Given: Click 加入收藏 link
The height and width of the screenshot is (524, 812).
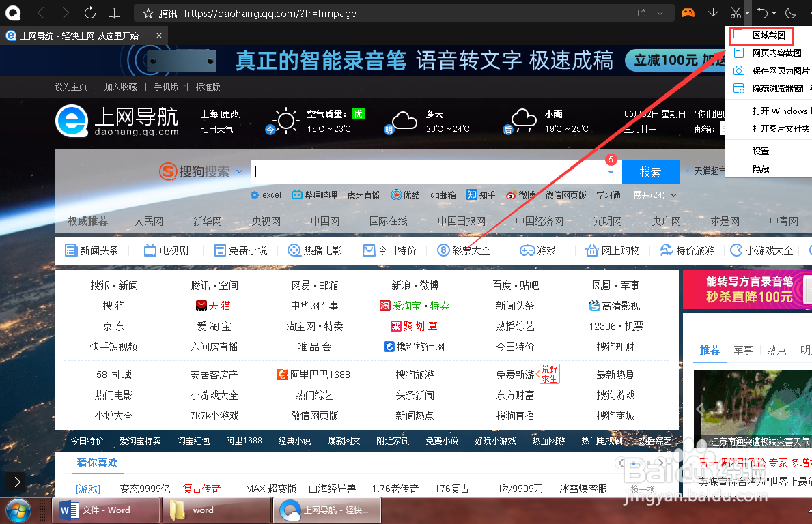Looking at the screenshot, I should coord(121,87).
